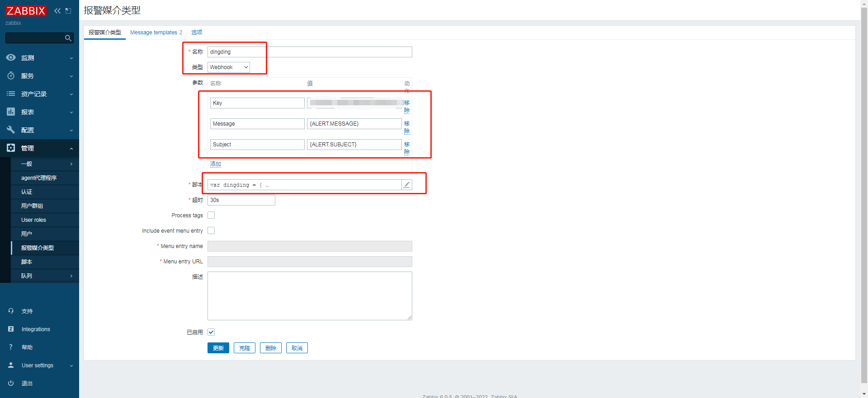The image size is (868, 398).
Task: Click the {ALERT.MESSAGE} value field
Action: (354, 124)
